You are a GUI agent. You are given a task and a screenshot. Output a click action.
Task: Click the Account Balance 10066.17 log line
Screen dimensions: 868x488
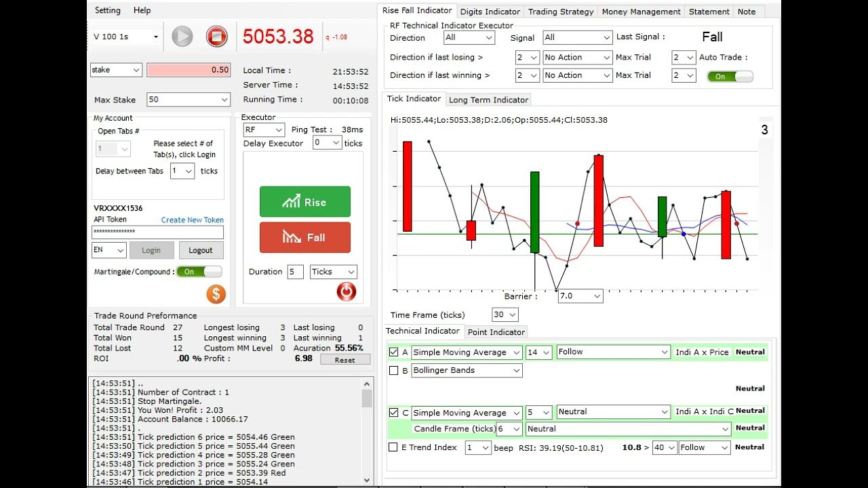pyautogui.click(x=170, y=419)
